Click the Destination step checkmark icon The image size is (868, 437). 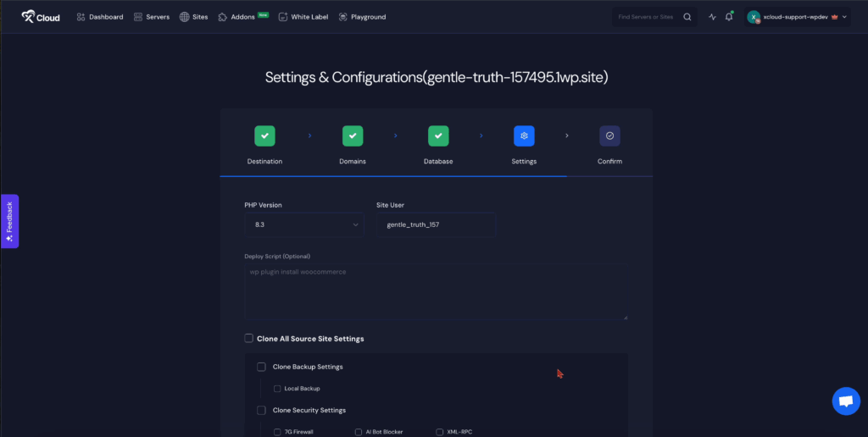[x=264, y=136]
